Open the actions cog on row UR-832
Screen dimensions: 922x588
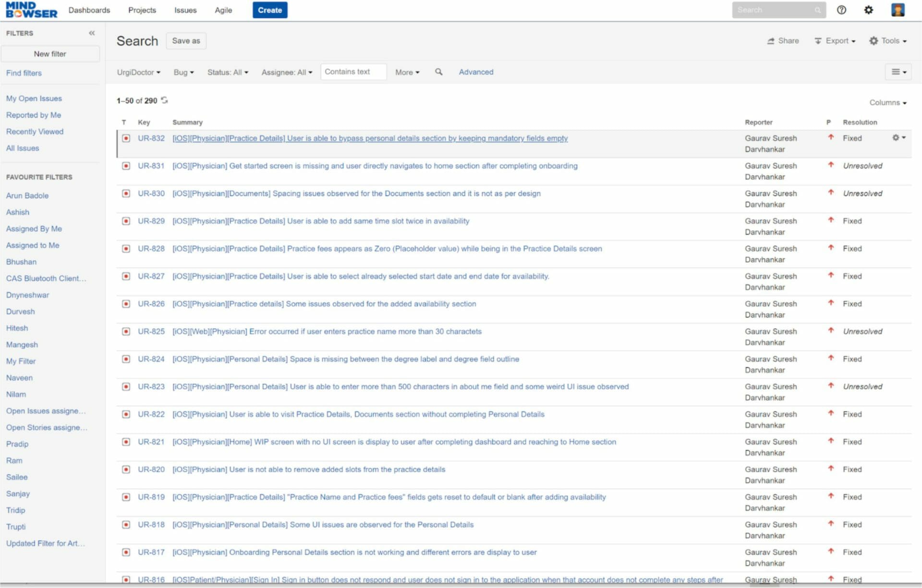coord(896,138)
